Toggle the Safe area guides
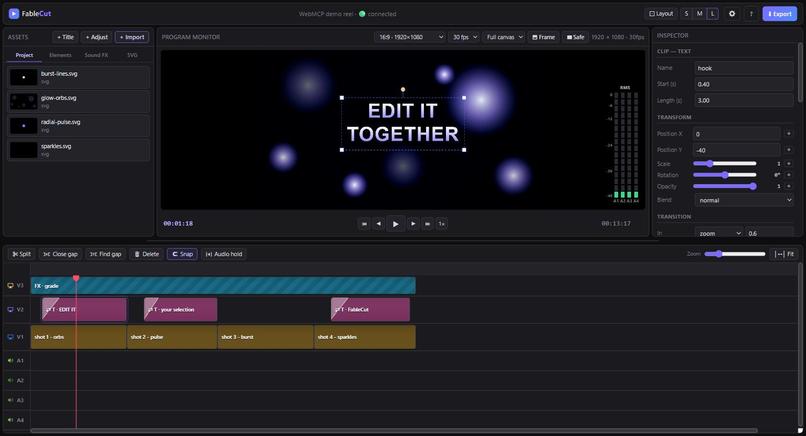The height and width of the screenshot is (436, 806). [575, 37]
